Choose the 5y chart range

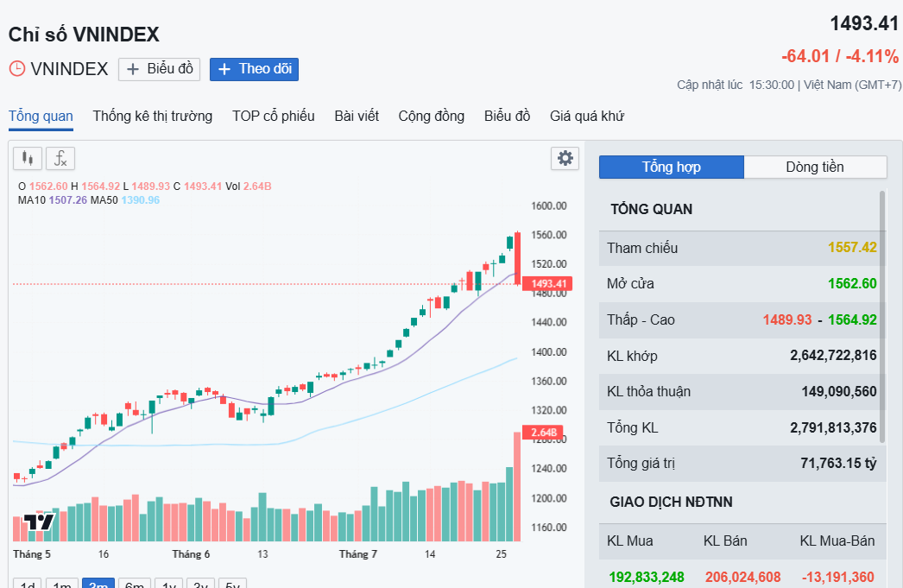click(233, 584)
